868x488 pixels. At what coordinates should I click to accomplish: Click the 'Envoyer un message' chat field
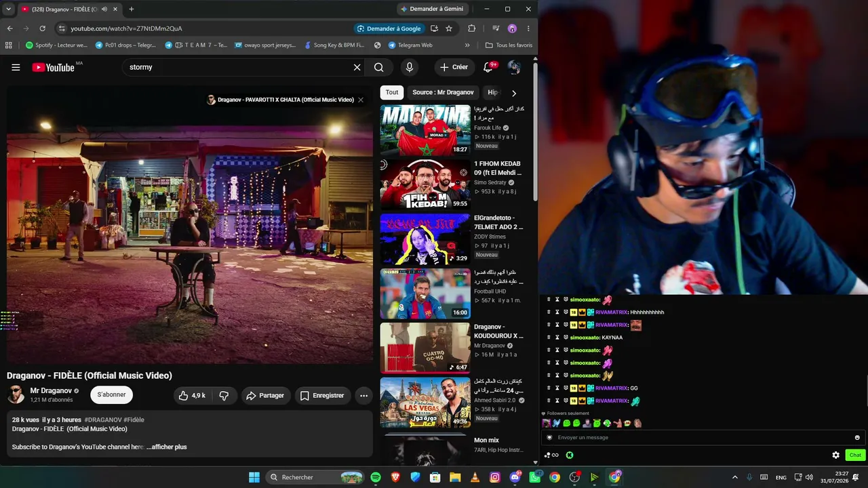[703, 437]
